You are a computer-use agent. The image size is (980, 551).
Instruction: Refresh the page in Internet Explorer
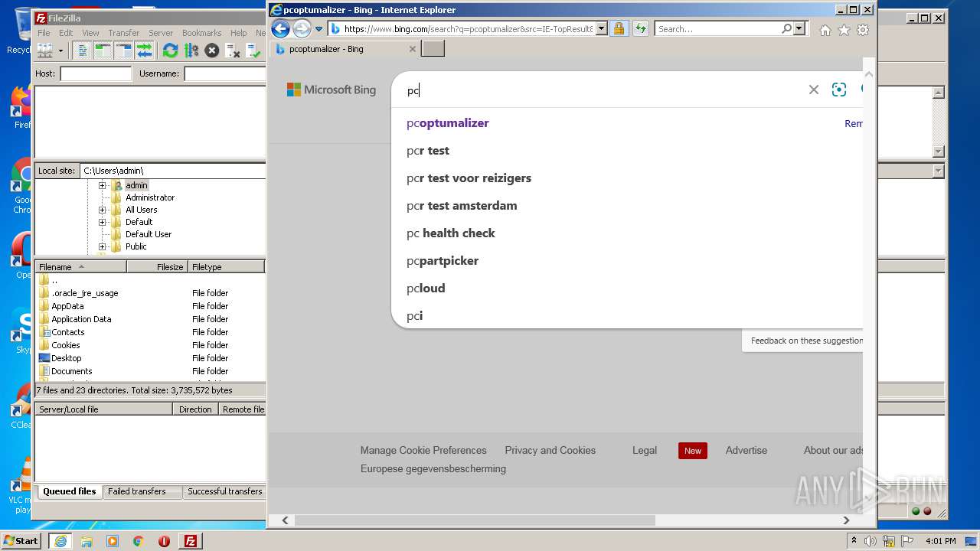[641, 29]
